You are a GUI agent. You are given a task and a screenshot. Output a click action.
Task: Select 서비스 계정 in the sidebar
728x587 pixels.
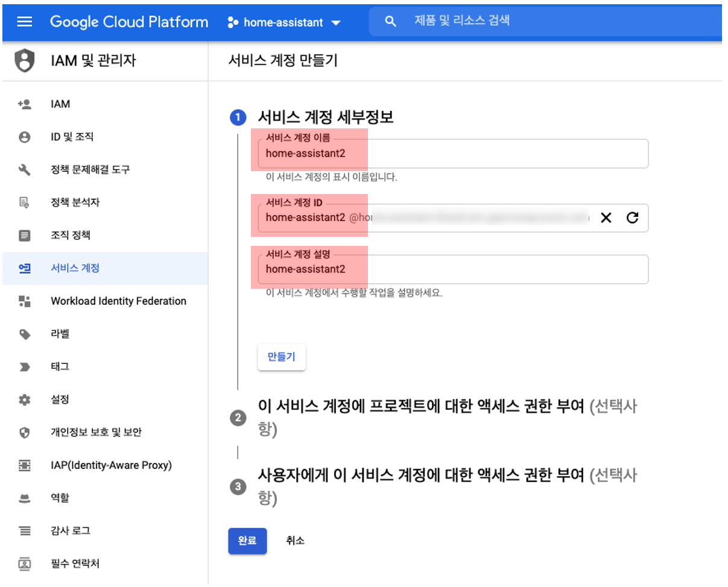tap(106, 268)
